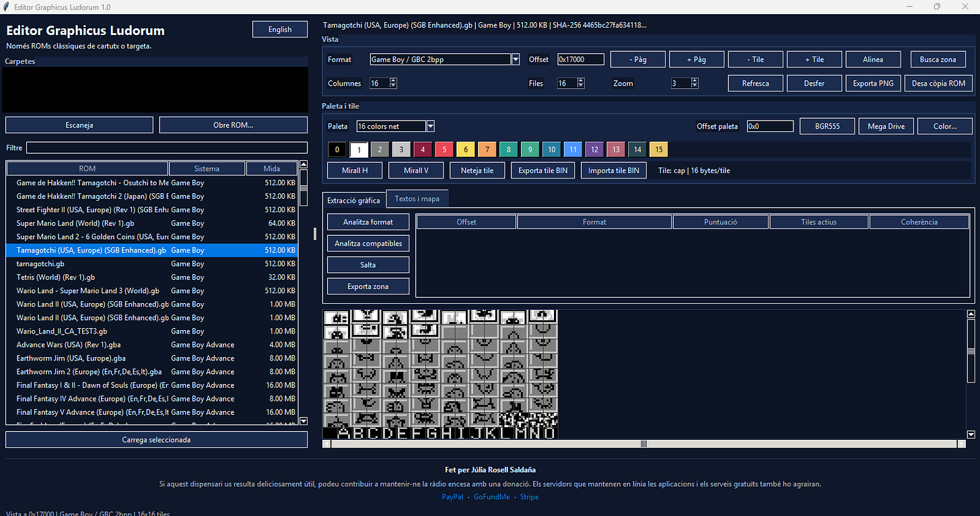Screen dimensions: 980x516
Task: Open the Format combo box dropdown arrow
Action: click(x=516, y=59)
